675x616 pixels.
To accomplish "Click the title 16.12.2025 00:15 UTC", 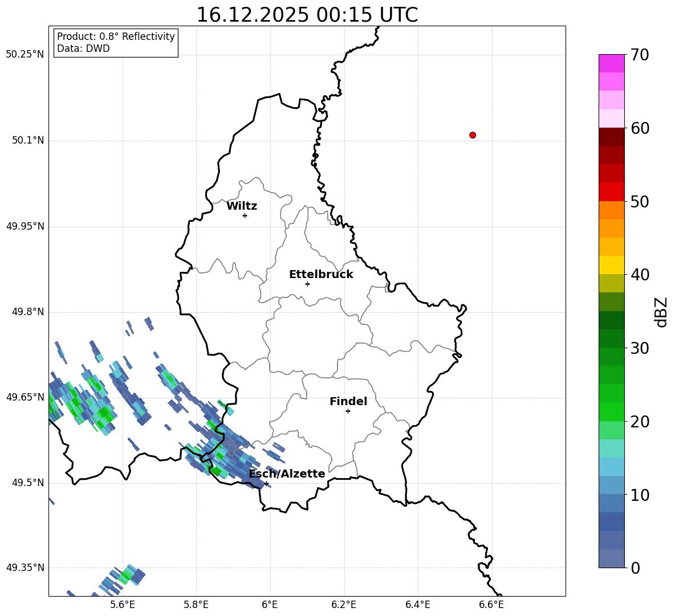I will [307, 15].
